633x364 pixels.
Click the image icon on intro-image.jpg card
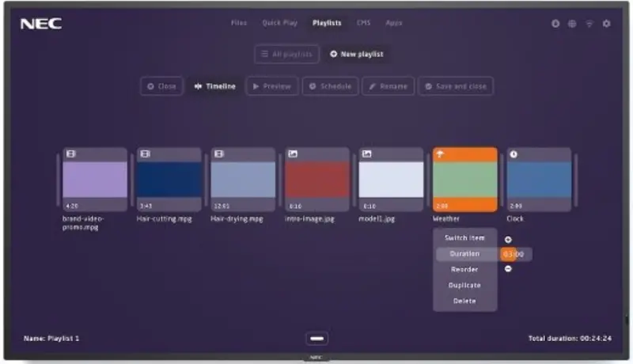coord(293,154)
